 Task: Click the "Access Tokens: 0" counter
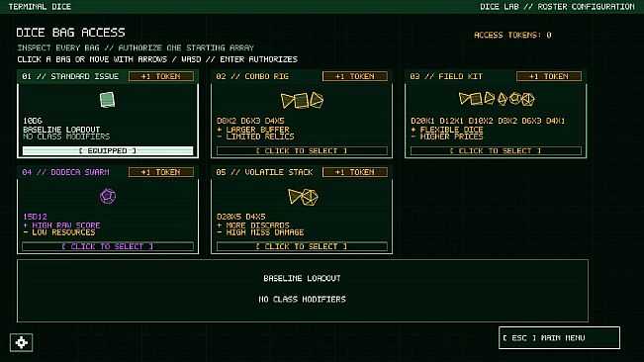click(x=512, y=35)
